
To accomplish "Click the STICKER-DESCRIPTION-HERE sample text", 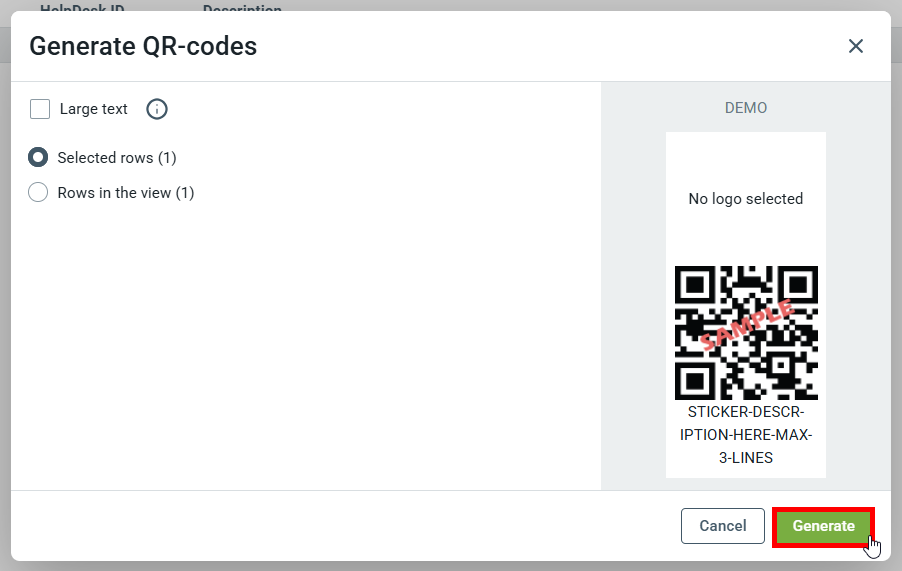I will click(746, 435).
